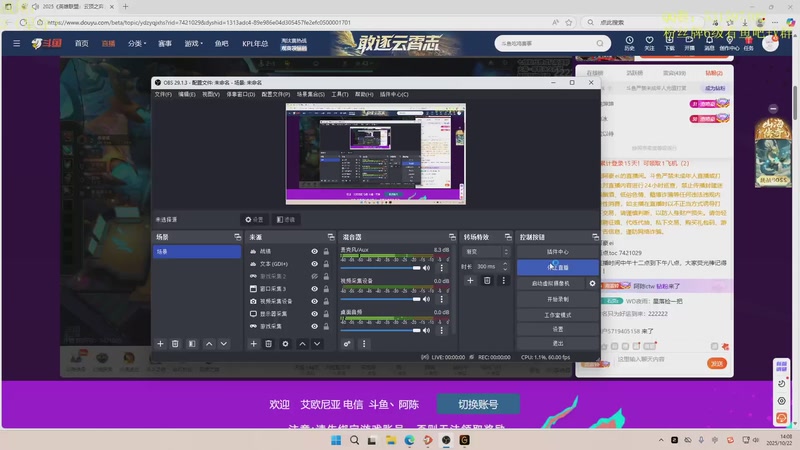Add a new source with plus icon
800x450 pixels.
point(254,344)
